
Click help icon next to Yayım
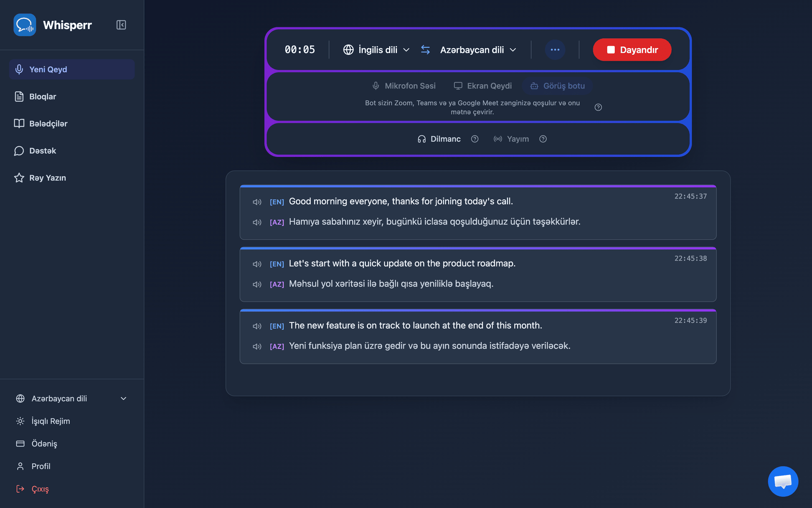(543, 139)
